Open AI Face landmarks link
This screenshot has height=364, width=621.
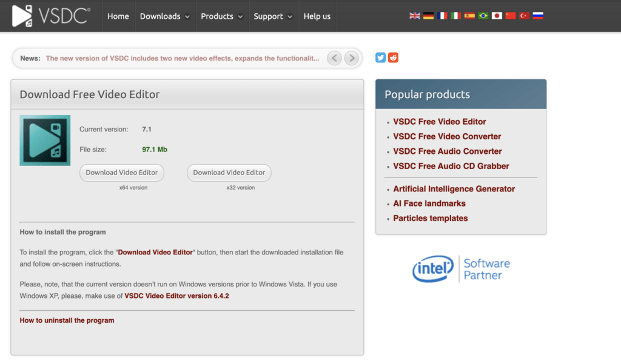point(429,204)
